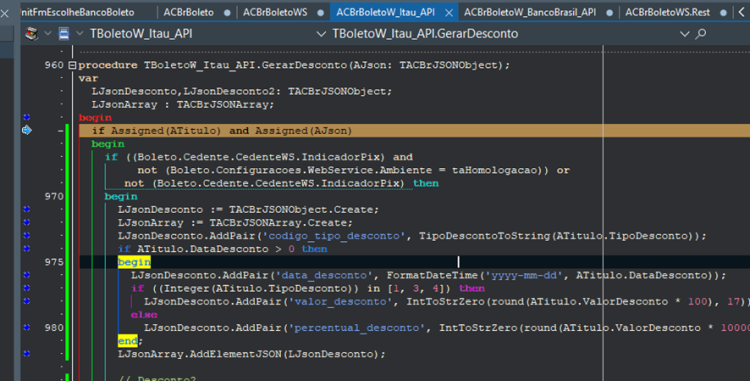Screen dimensions: 750x381
Task: Click the highlighted 'if Assigned(ATitulo)' execution line
Action: [x=414, y=131]
